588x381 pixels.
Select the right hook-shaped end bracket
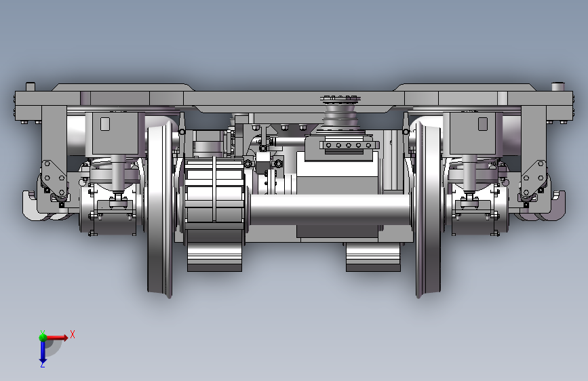[x=553, y=206]
